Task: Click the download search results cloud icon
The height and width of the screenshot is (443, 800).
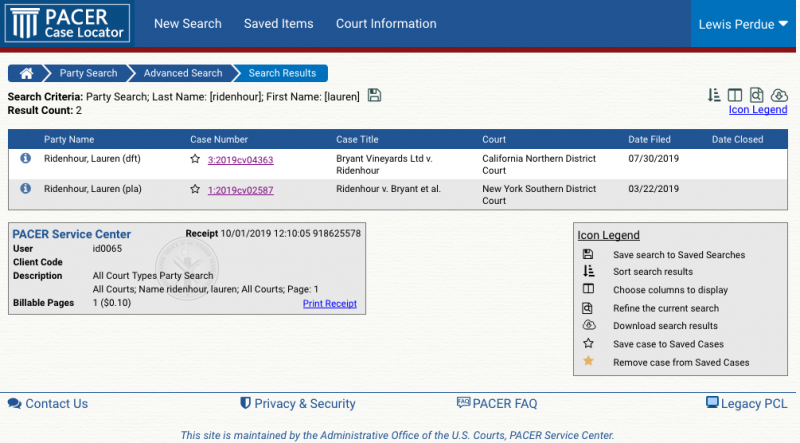Action: coord(779,95)
